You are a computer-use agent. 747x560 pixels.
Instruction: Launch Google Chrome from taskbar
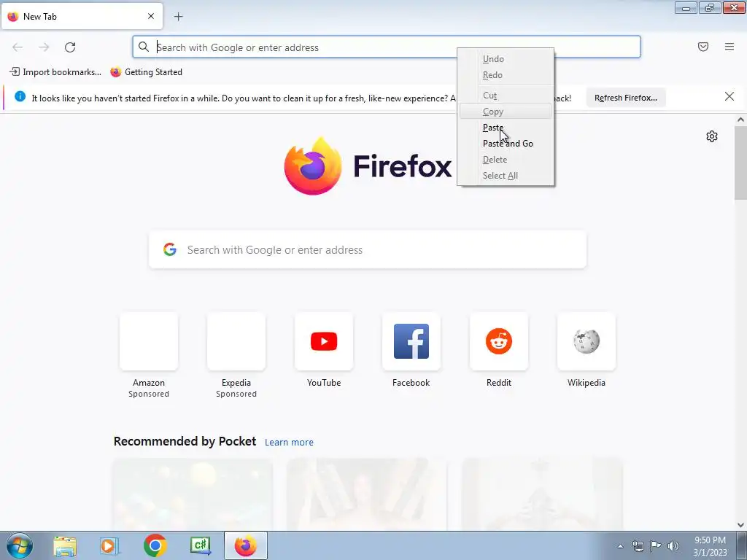[x=155, y=545]
